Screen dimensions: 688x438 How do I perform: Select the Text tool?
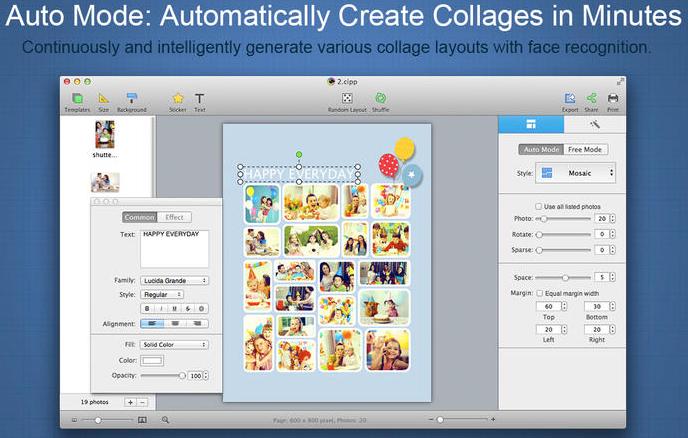coord(200,98)
